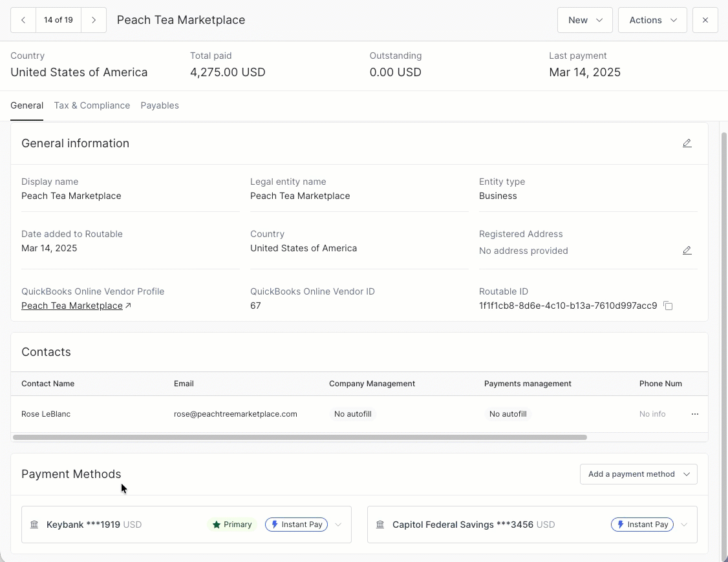Open Rose LeBlanc row options ellipsis
Viewport: 728px width, 562px height.
pos(695,414)
